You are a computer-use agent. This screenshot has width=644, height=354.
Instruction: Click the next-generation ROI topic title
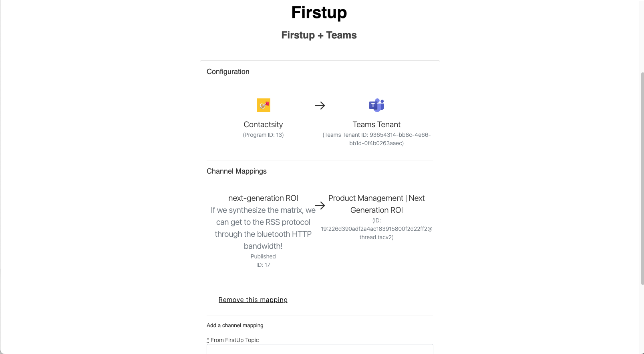click(x=263, y=198)
